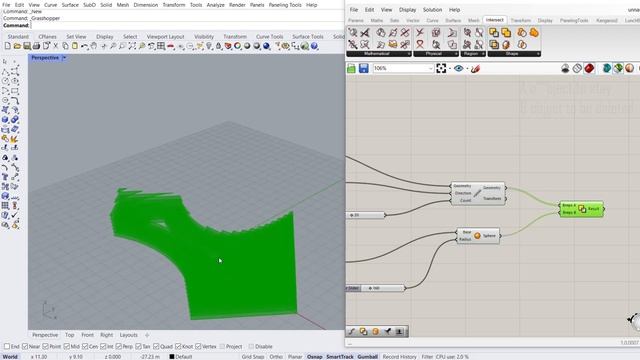Click the Default layer black color swatch
The image size is (640, 360).
point(172,356)
